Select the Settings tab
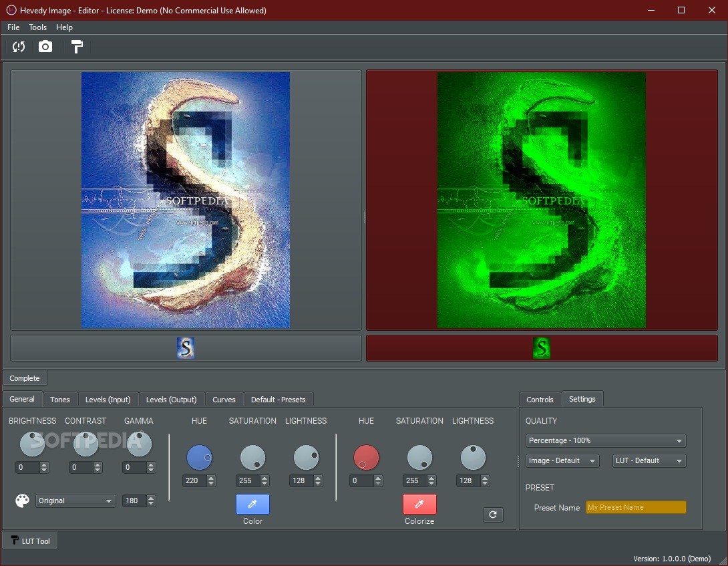Image resolution: width=728 pixels, height=566 pixels. (582, 399)
